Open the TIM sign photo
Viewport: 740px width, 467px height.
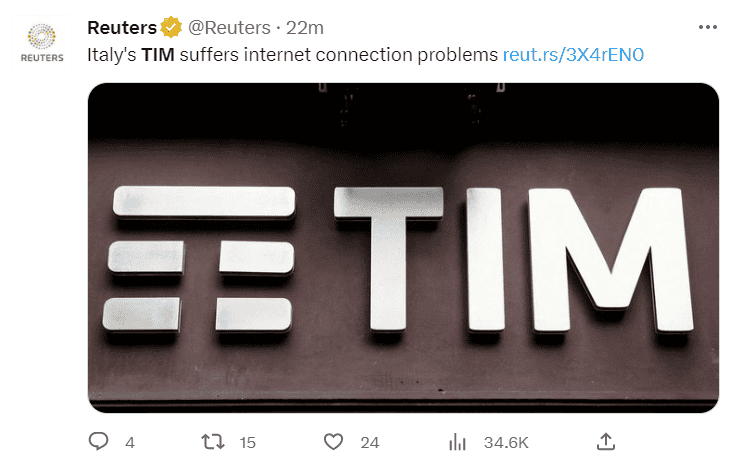[x=403, y=248]
